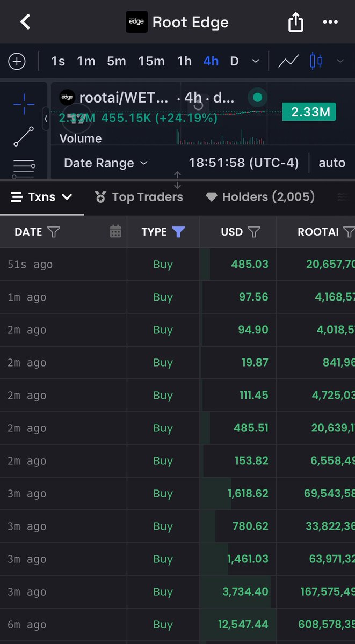Click the resize handle between chart and table

click(177, 180)
